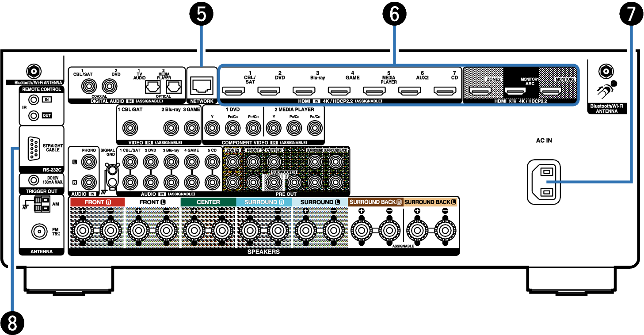The height and width of the screenshot is (335, 644).
Task: Click the HDMI 4 GAME input port
Action: (x=339, y=92)
